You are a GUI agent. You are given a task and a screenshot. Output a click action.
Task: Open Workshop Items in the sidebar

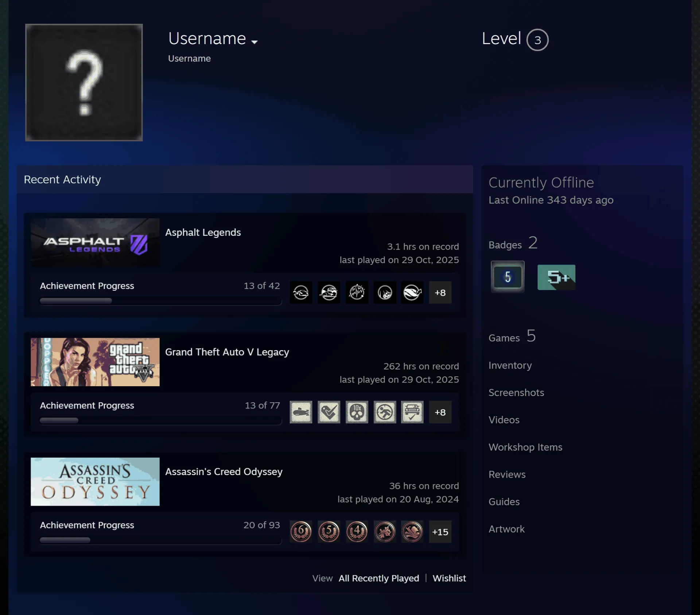[525, 447]
